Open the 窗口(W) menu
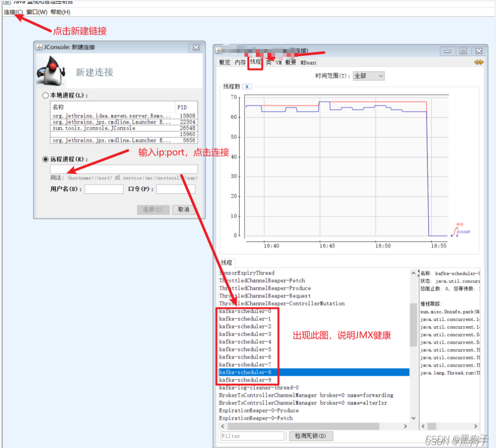Screen dimensions: 496x448 click(33, 12)
